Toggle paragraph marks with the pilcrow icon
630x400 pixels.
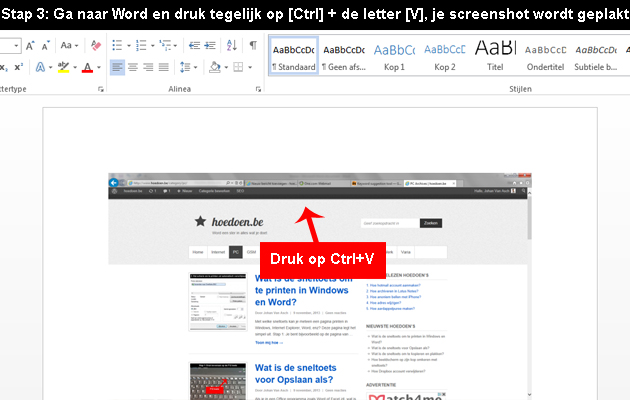click(x=253, y=45)
